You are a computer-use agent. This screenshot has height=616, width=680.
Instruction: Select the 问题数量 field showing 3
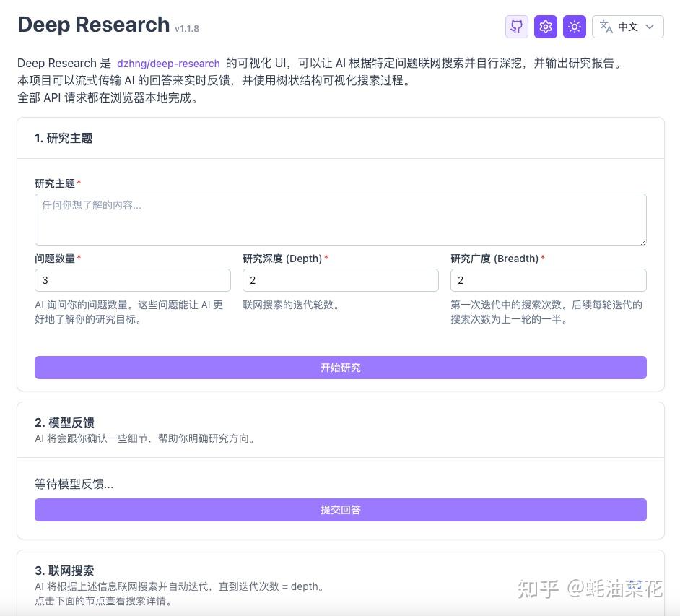click(133, 280)
